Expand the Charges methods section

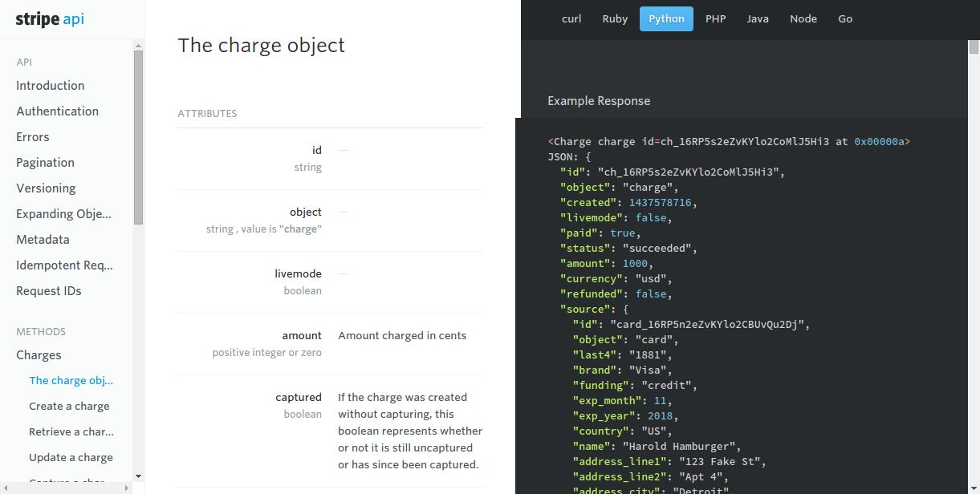coord(39,355)
